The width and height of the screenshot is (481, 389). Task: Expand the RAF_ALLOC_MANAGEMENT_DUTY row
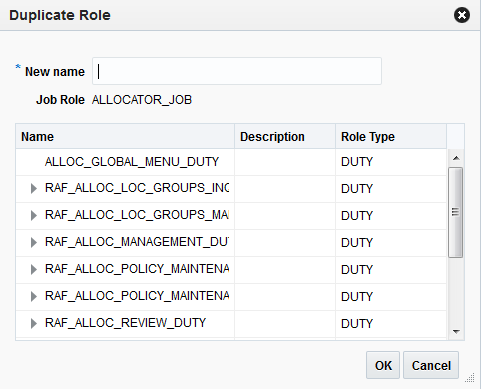(x=33, y=242)
